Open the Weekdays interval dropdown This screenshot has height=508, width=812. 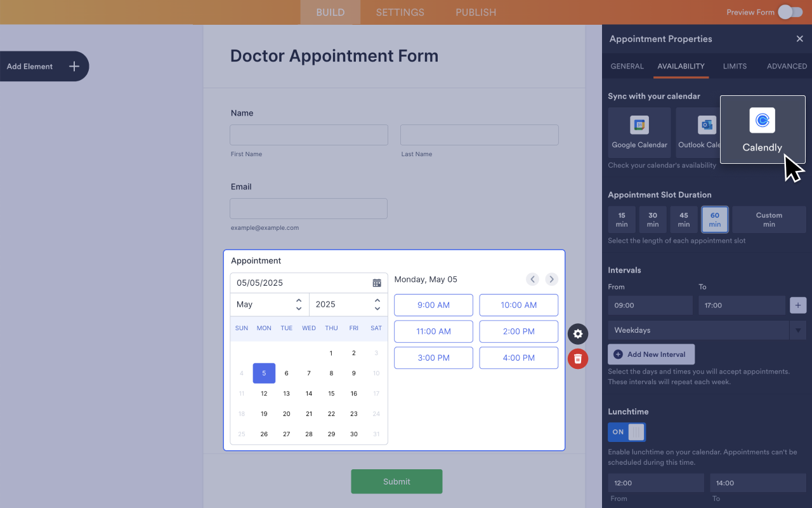click(798, 330)
